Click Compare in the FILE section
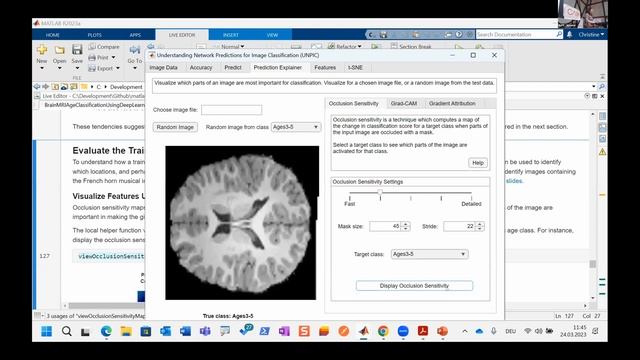 tap(104, 47)
